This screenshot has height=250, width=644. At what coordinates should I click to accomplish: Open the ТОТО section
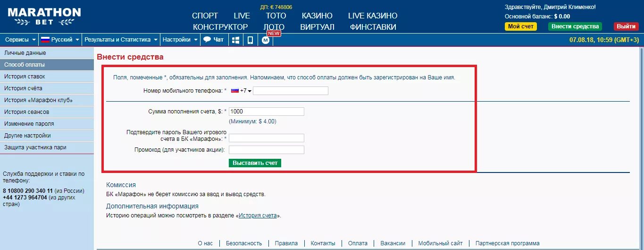pos(276,16)
